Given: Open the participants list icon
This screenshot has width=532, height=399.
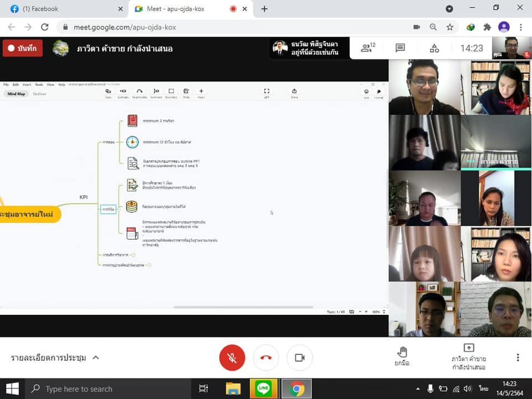Looking at the screenshot, I should [x=368, y=48].
